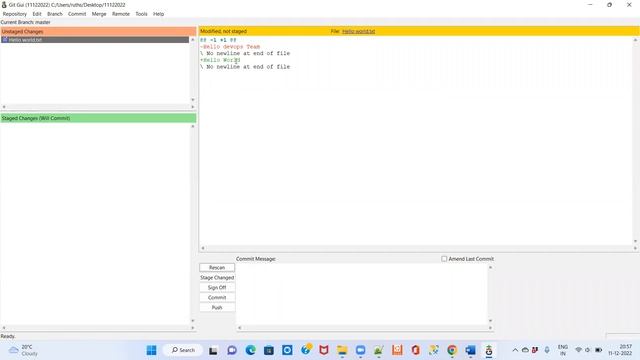Open Microsoft Word from taskbar

pyautogui.click(x=470, y=350)
